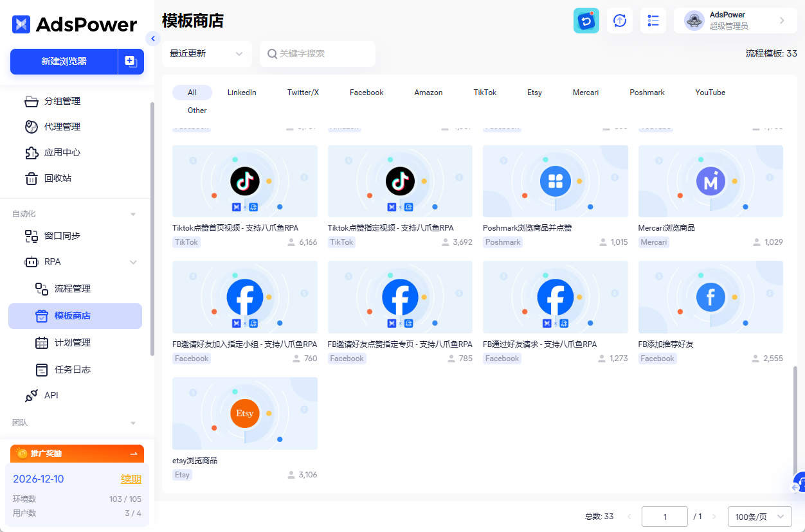Filter by Mercari category tab
Screen dimensions: 805x532
point(586,93)
